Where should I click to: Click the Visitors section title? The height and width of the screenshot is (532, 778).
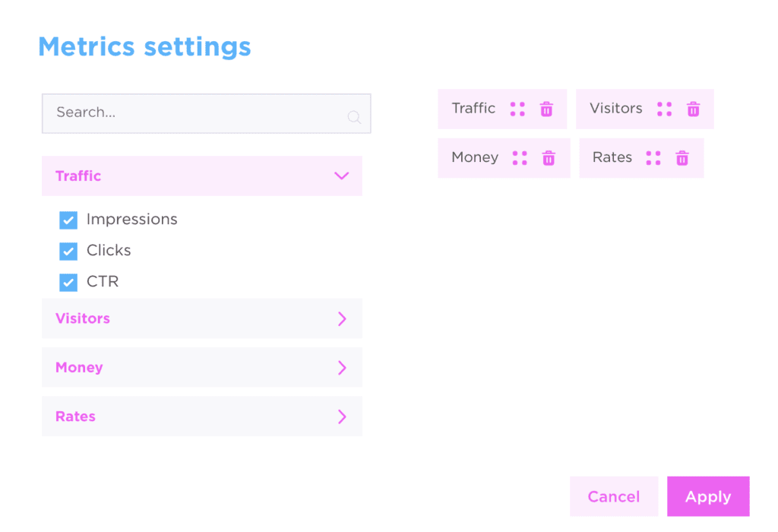(83, 318)
